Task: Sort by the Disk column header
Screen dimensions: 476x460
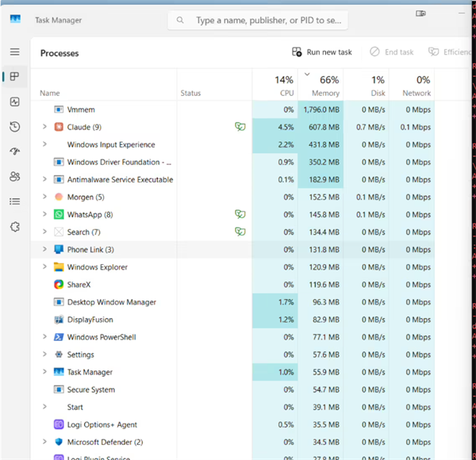Action: point(366,85)
